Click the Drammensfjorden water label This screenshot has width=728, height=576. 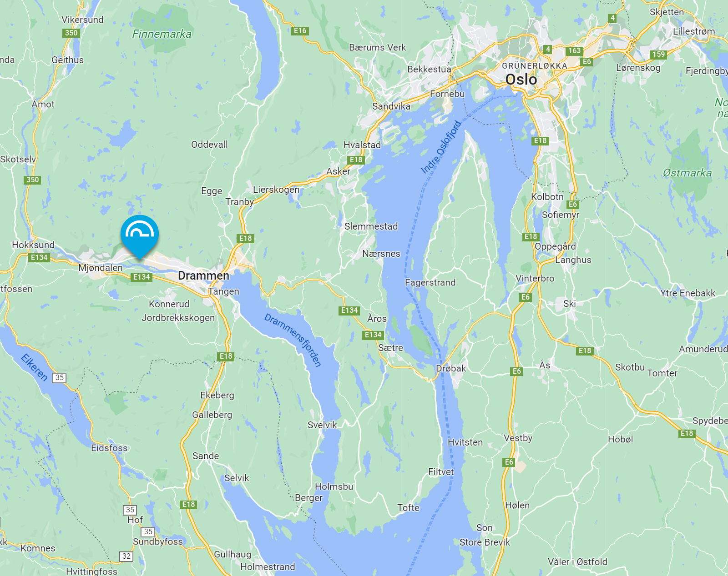point(293,340)
